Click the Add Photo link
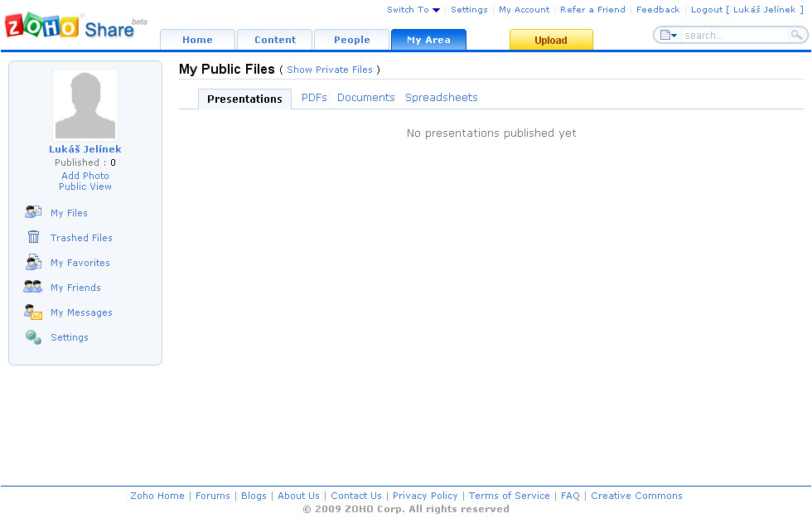 (85, 176)
